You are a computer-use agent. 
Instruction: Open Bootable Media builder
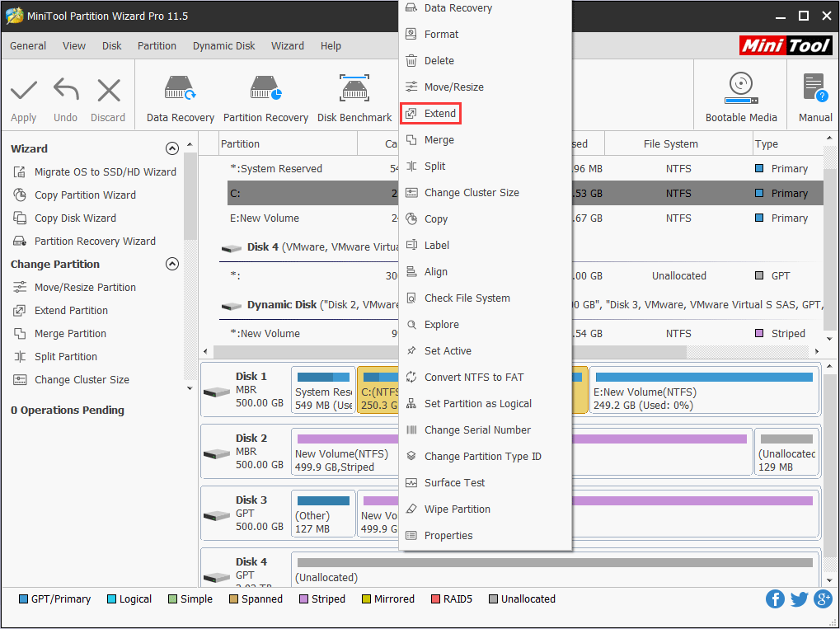point(741,97)
